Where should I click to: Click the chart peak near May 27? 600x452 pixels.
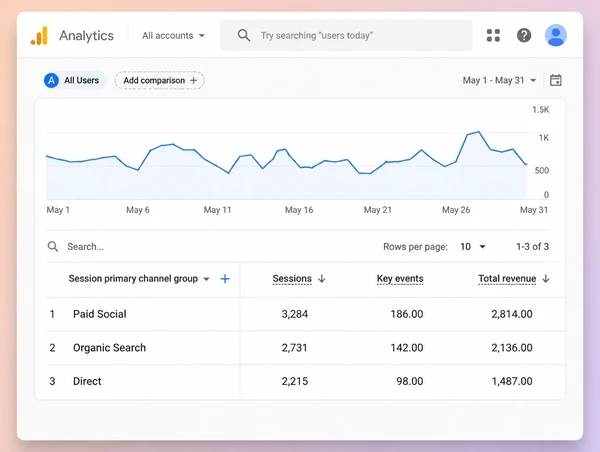tap(478, 132)
